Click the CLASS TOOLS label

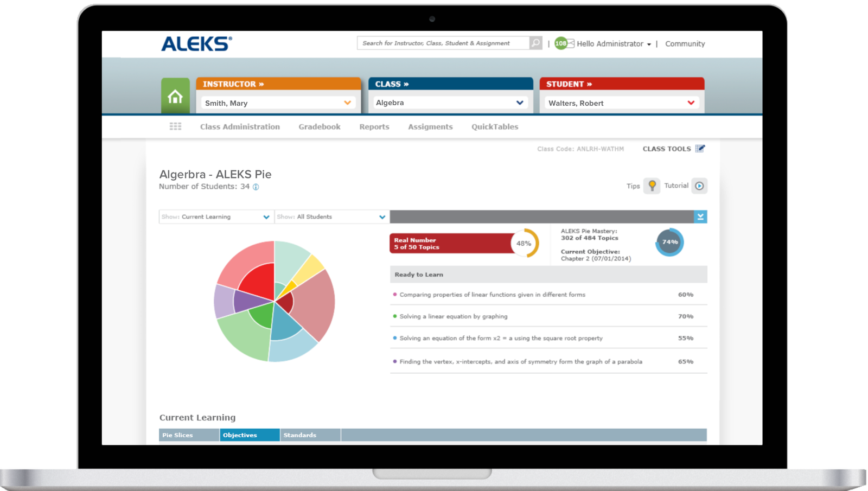[667, 149]
